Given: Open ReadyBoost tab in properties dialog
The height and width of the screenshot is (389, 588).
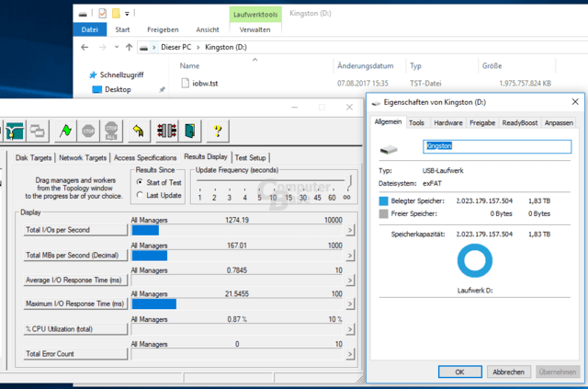Looking at the screenshot, I should (520, 123).
